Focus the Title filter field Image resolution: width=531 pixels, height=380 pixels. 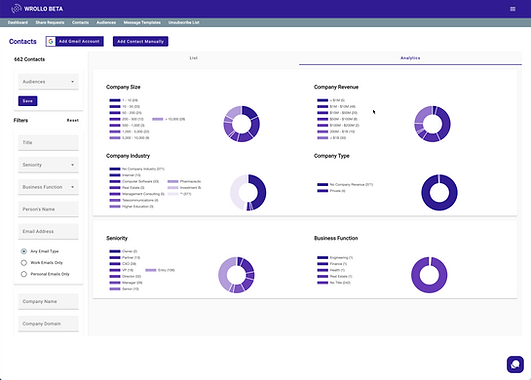tap(48, 143)
